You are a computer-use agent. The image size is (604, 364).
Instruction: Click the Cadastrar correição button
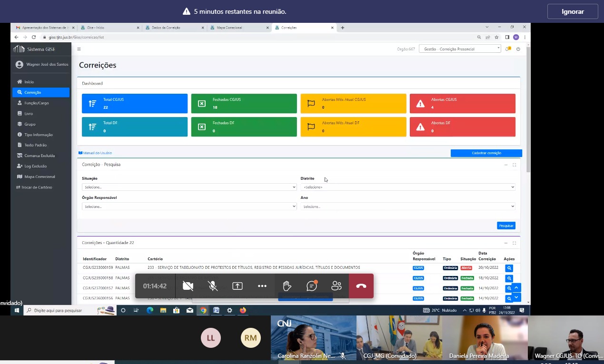486,153
